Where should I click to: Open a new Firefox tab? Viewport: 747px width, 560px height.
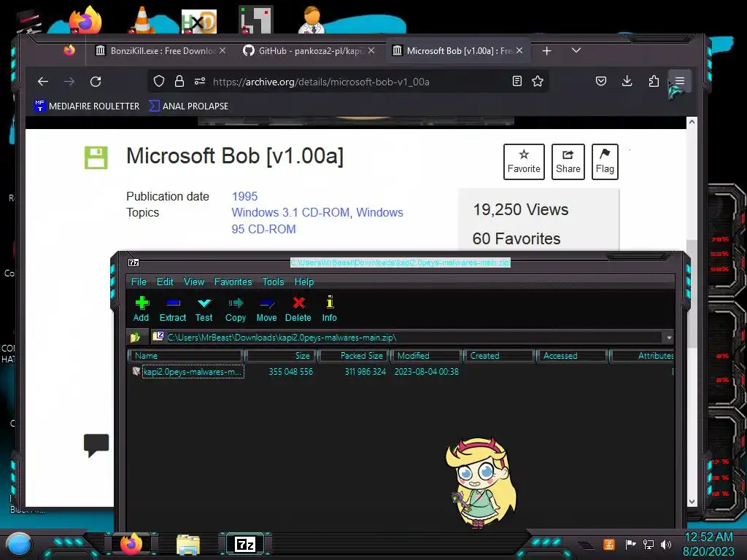tap(547, 50)
